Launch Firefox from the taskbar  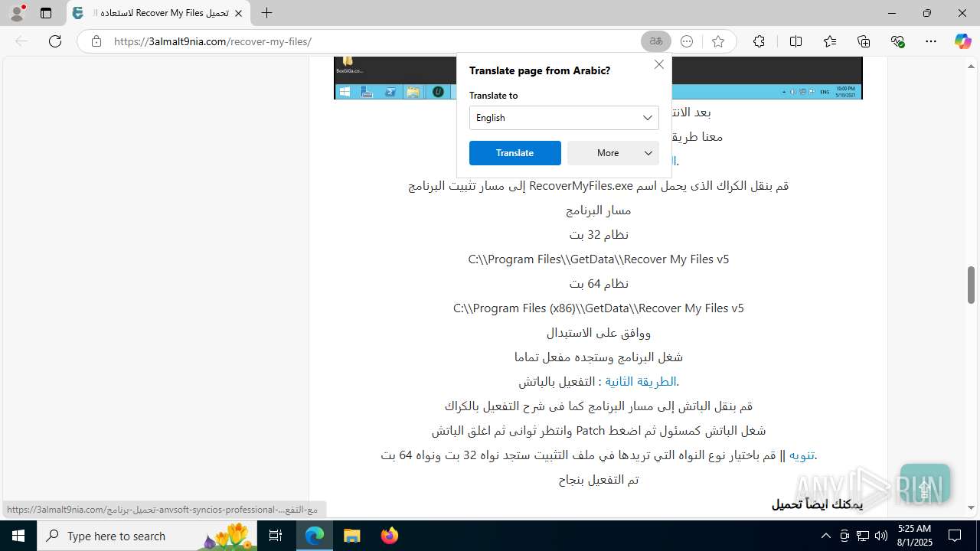(389, 536)
